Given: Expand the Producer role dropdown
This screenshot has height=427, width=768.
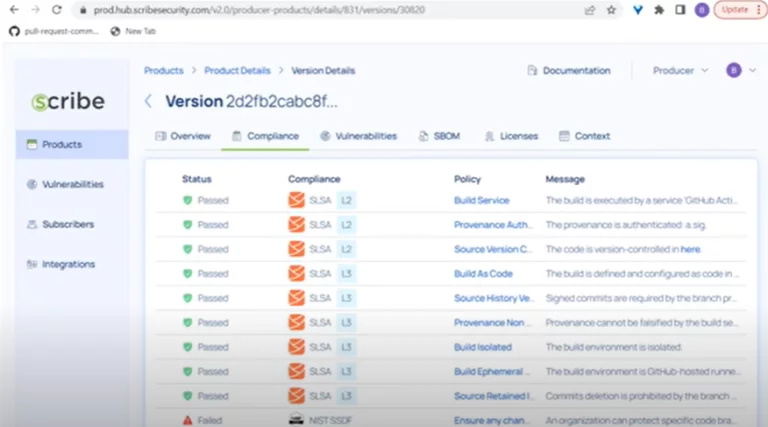Looking at the screenshot, I should point(680,71).
